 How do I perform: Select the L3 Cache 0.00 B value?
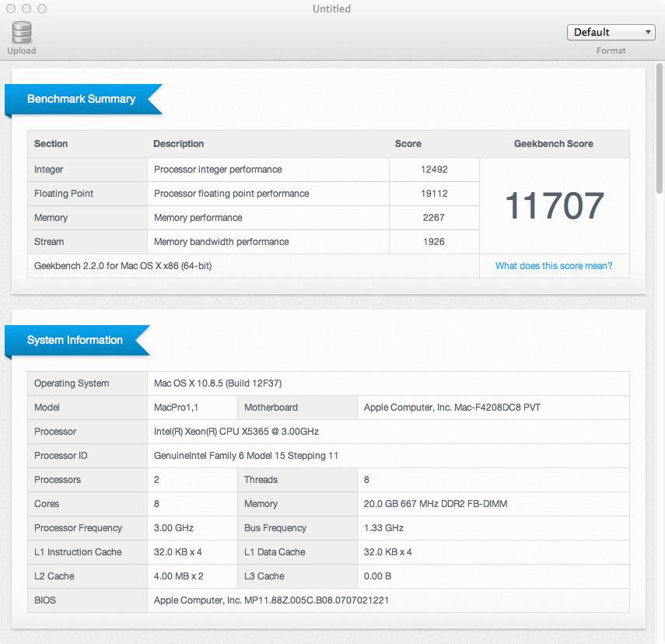pos(377,576)
